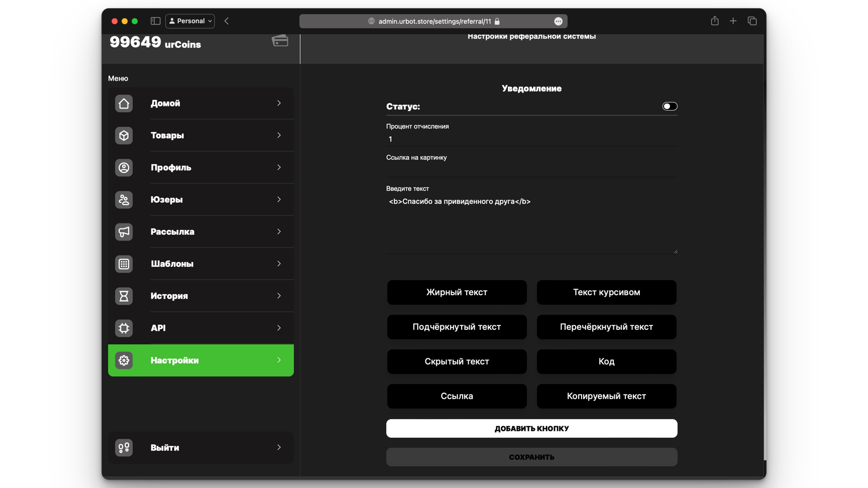Click the Товары box icon

click(x=124, y=136)
